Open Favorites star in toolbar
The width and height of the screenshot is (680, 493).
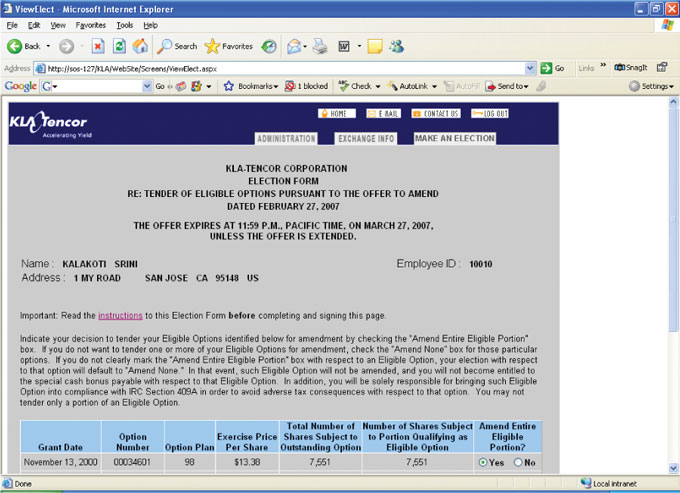[x=228, y=46]
